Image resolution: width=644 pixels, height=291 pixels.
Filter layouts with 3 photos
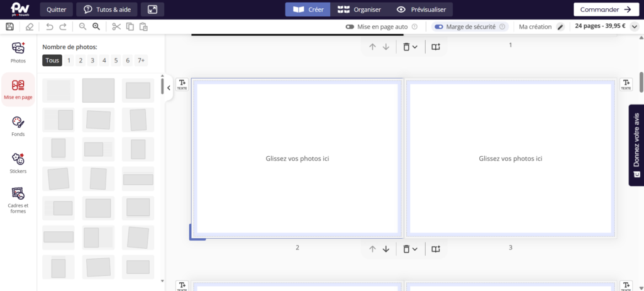point(92,60)
